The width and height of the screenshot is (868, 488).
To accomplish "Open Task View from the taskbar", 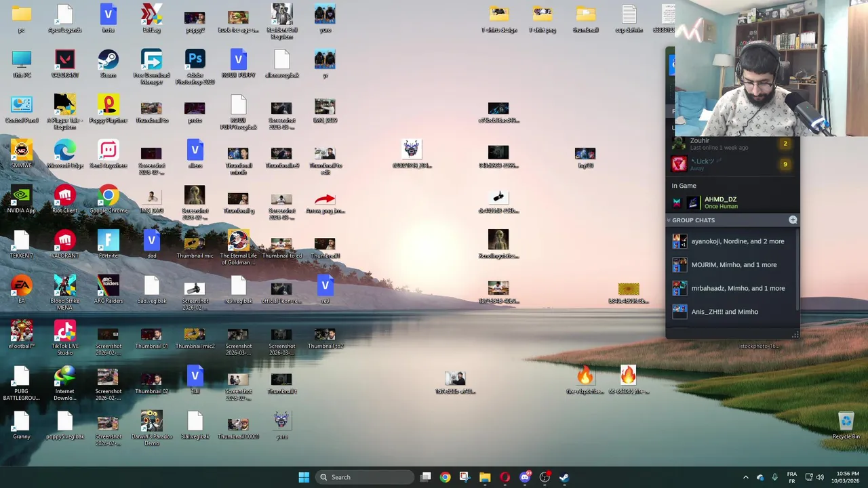I will (x=425, y=477).
